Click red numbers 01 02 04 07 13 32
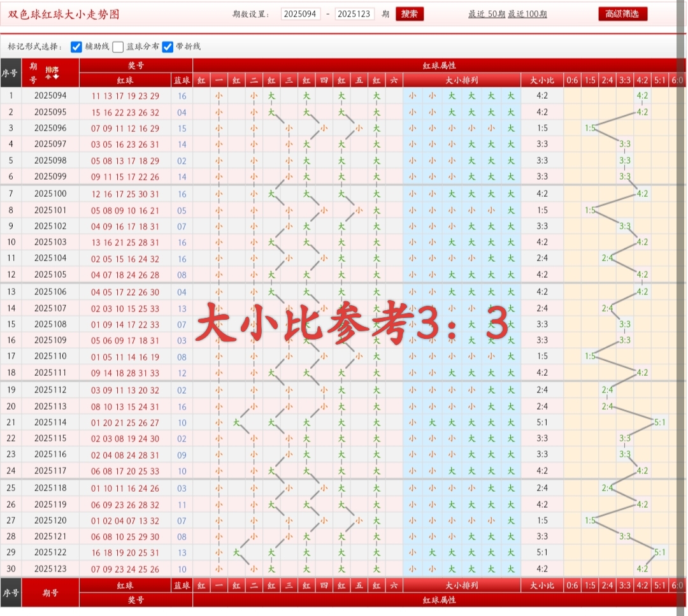The width and height of the screenshot is (688, 616). pos(125,521)
